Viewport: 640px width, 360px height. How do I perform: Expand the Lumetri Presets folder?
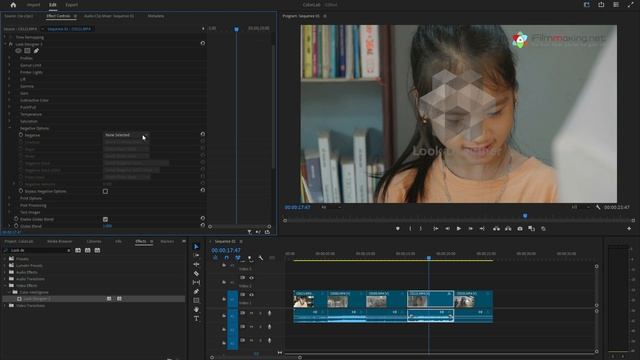coord(5,265)
